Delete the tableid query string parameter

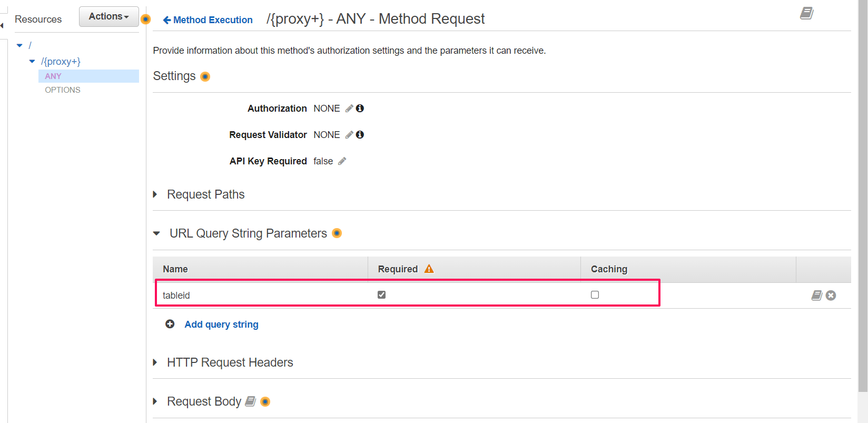[831, 296]
